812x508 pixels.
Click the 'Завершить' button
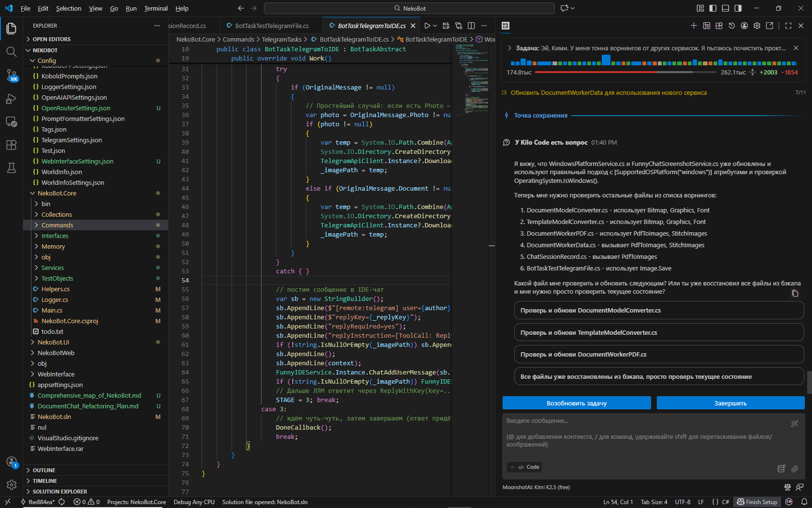pos(730,403)
